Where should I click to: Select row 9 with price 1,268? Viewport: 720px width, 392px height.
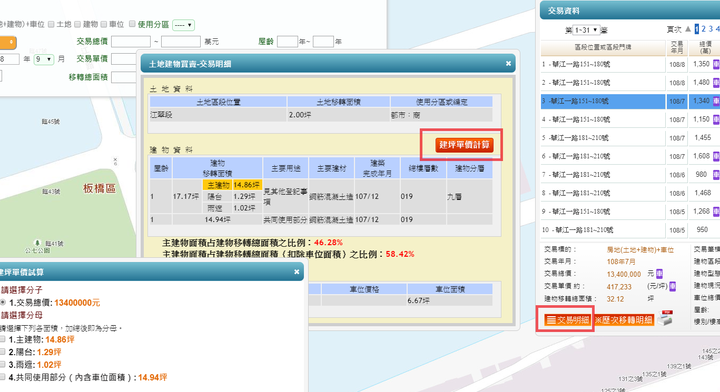[x=630, y=211]
